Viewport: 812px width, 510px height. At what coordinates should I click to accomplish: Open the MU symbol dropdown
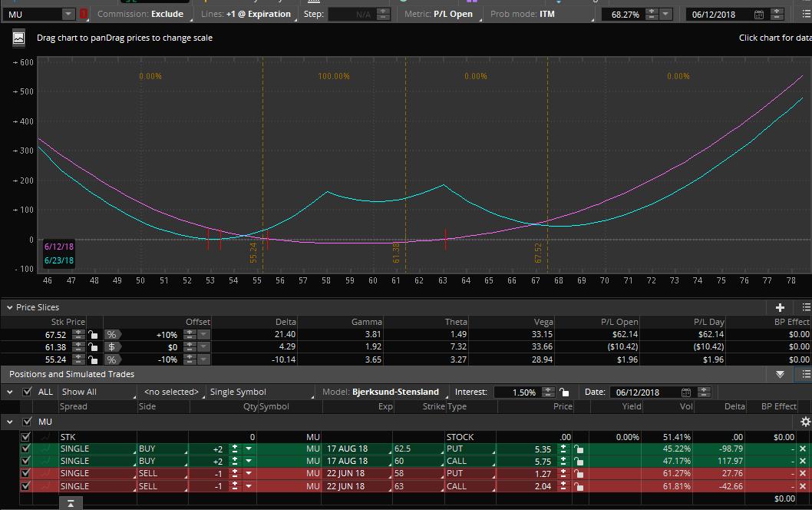pos(68,15)
